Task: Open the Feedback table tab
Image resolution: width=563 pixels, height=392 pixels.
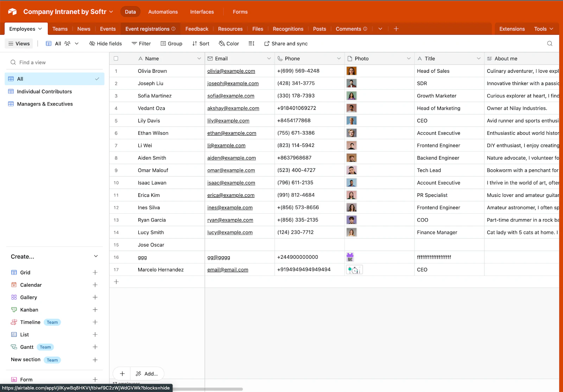Action: 197,29
